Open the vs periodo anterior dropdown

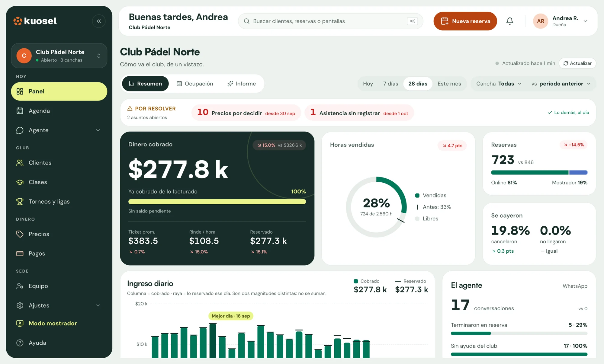(561, 84)
